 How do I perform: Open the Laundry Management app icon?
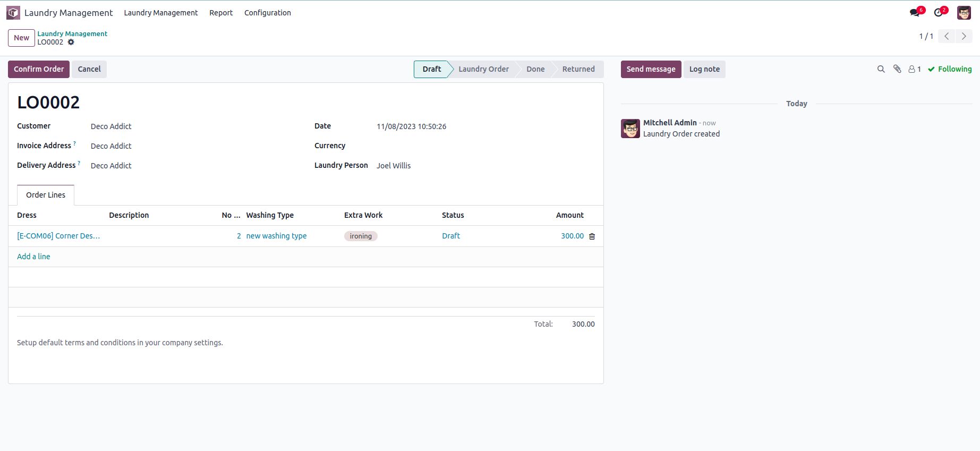(13, 13)
